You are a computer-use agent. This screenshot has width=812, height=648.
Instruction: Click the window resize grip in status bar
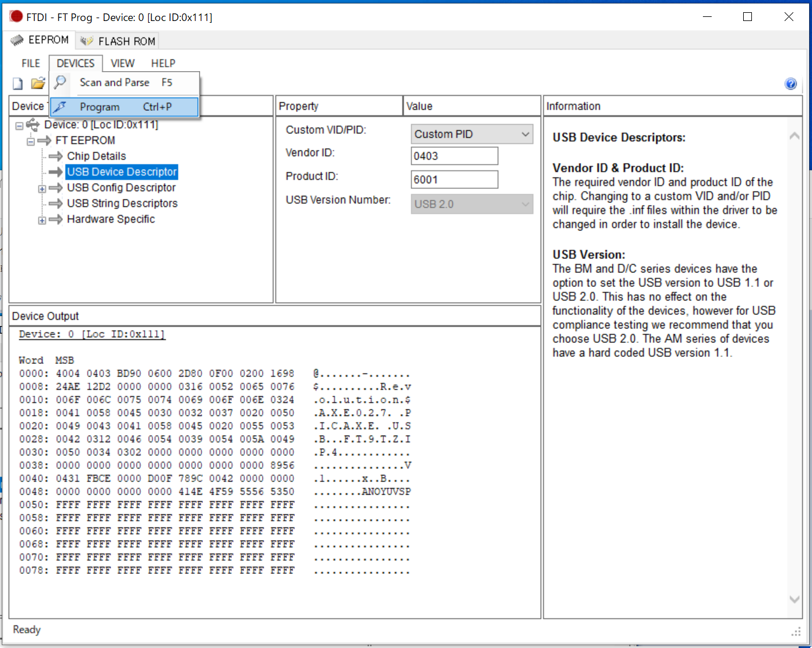(796, 632)
